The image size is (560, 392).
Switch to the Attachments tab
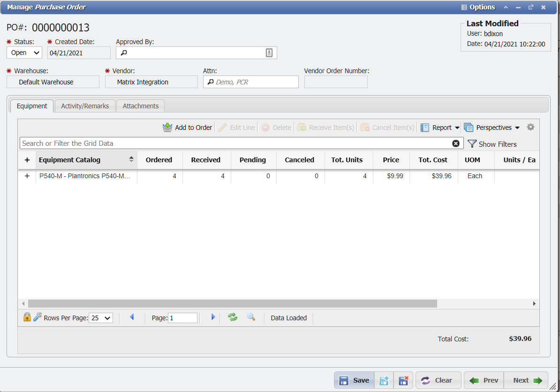(141, 106)
